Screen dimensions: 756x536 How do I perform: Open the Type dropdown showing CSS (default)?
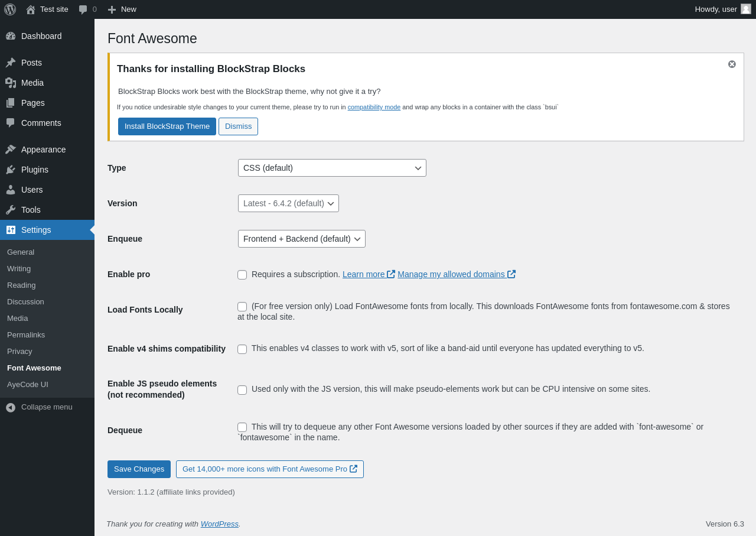click(x=332, y=168)
